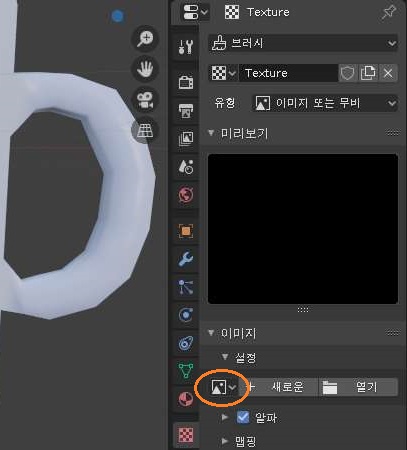Open the 유형 '이미지 또는 무비' dropdown

pyautogui.click(x=325, y=103)
